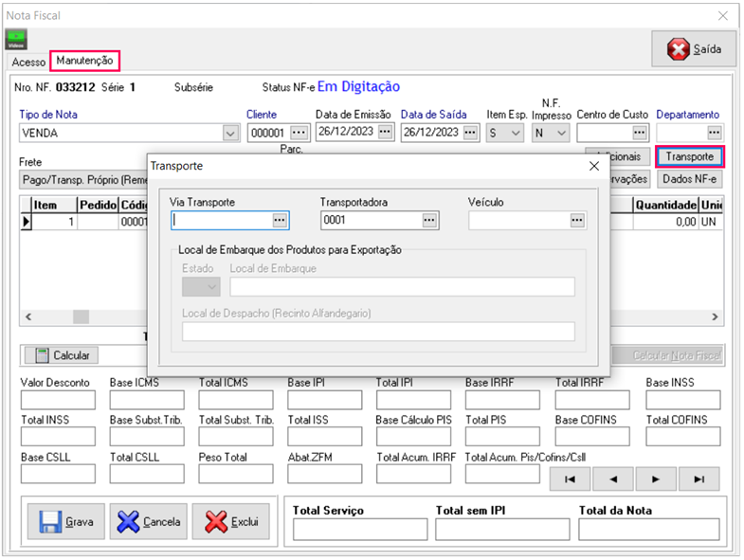This screenshot has width=744, height=560.
Task: Expand the Tipo de Nota dropdown
Action: tap(230, 134)
